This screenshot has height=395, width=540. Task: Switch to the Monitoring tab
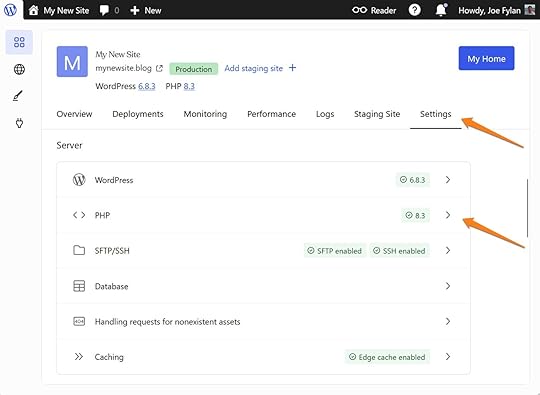pyautogui.click(x=205, y=114)
